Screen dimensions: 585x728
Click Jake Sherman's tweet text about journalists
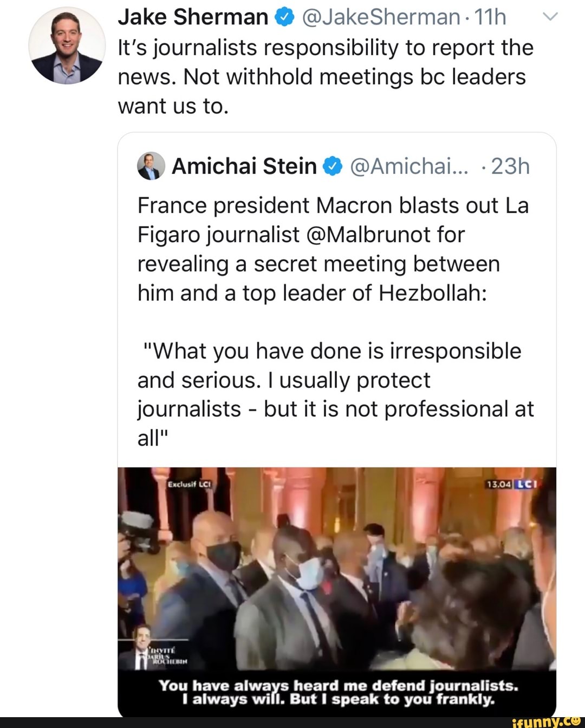tap(325, 76)
